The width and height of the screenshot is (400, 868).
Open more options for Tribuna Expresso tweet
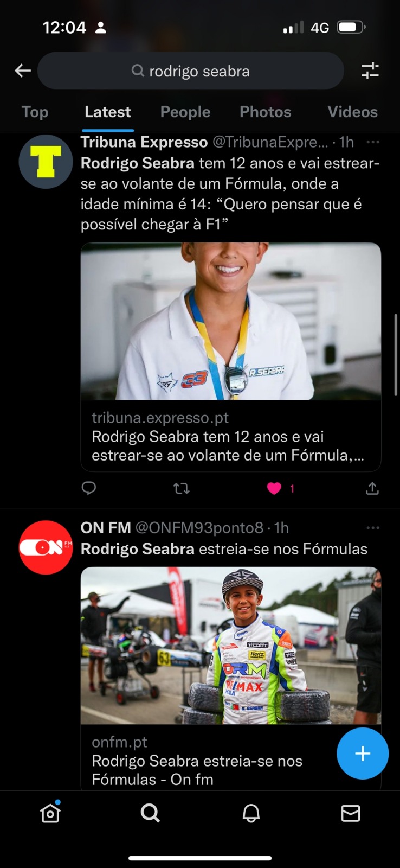pos(373,142)
